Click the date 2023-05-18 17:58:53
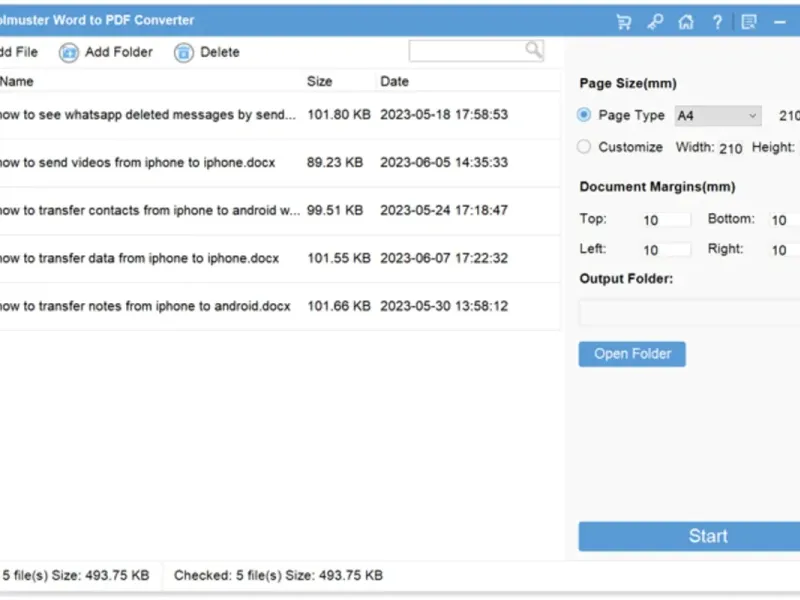Image resolution: width=800 pixels, height=600 pixels. [x=444, y=115]
